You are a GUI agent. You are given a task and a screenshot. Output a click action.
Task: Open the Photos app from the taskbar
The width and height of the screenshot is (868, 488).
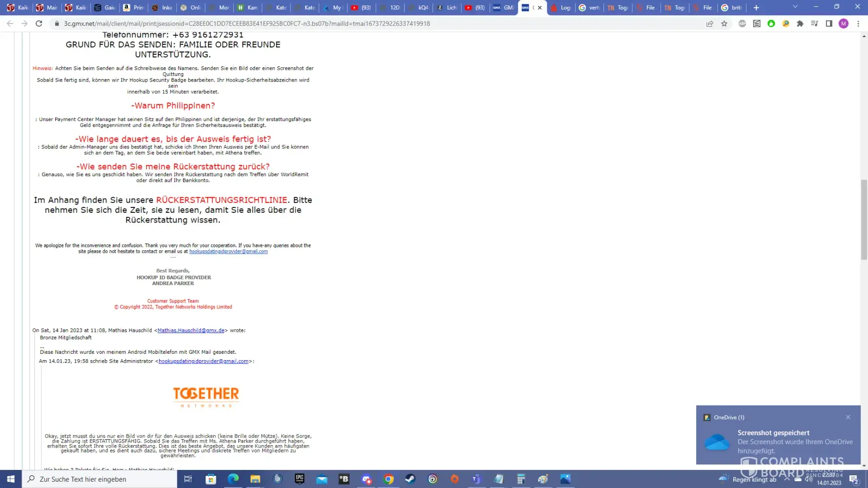[x=565, y=479]
